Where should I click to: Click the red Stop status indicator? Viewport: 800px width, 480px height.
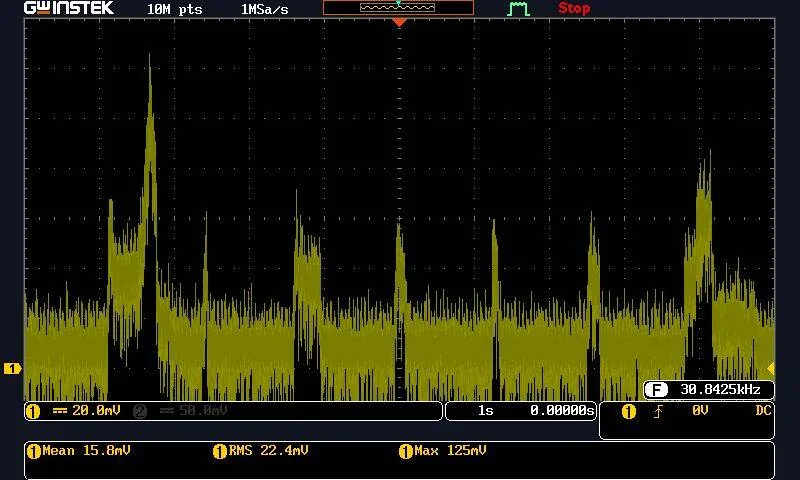(574, 8)
